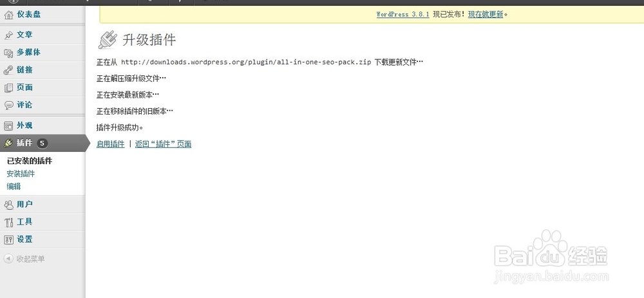Click the Users (用户) icon
This screenshot has width=644, height=298.
8,205
